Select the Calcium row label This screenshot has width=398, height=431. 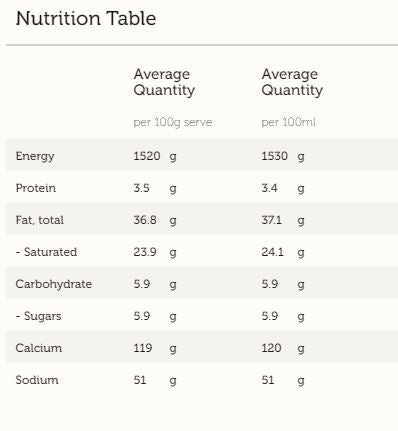[x=39, y=348]
